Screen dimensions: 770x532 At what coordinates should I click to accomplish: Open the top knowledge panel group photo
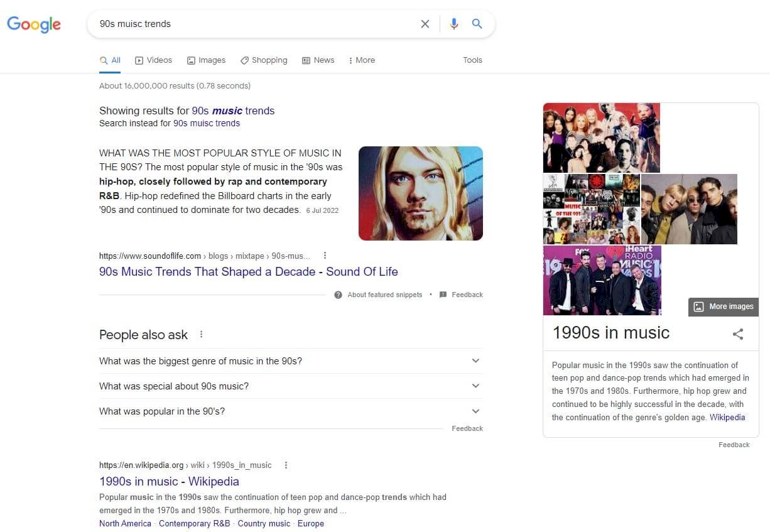point(602,138)
